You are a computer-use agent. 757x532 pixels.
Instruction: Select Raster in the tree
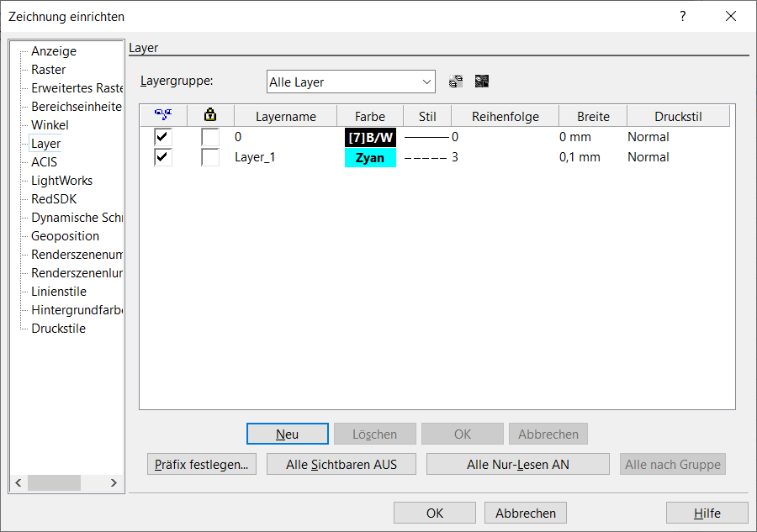click(x=48, y=70)
